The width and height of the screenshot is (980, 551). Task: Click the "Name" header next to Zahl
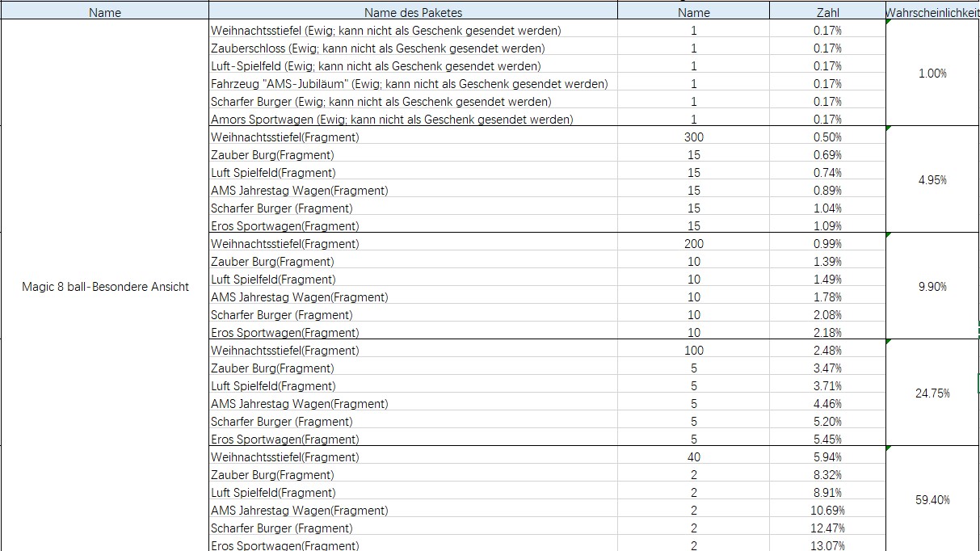694,12
